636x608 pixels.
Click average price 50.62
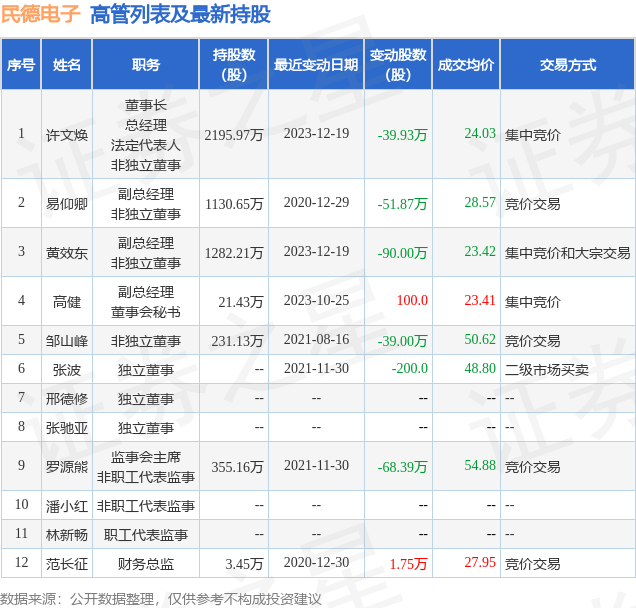480,339
